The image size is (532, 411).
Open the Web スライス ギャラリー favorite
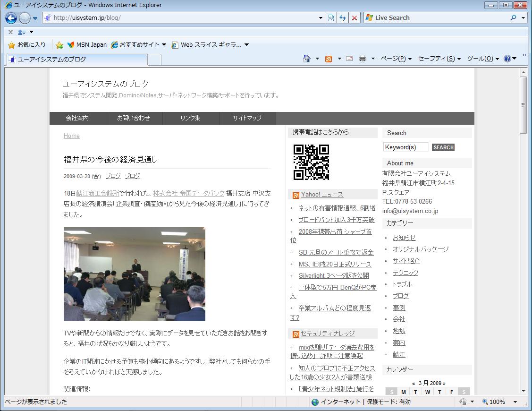[211, 45]
